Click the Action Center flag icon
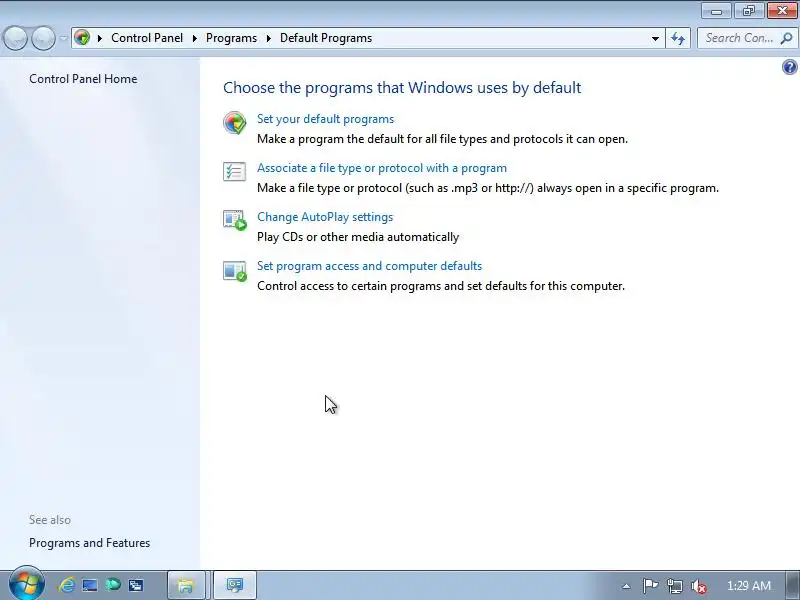Viewport: 800px width, 600px height. (x=650, y=586)
